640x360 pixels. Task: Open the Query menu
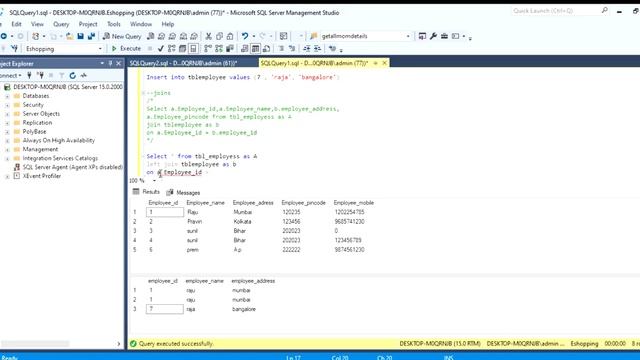click(61, 24)
